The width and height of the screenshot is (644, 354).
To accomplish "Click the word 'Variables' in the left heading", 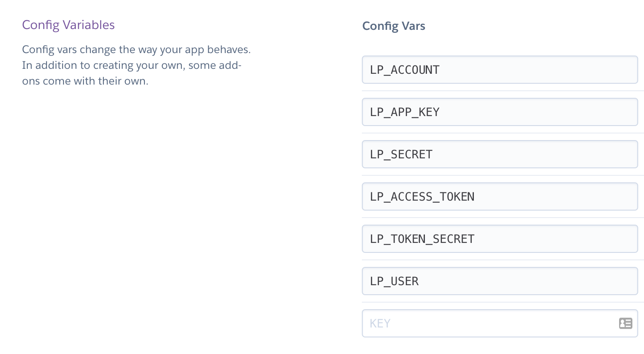I will point(89,25).
